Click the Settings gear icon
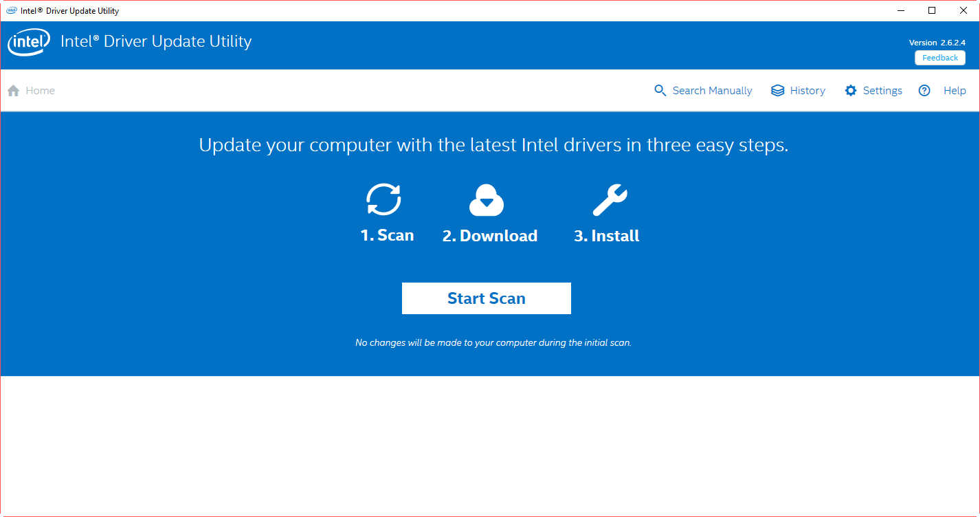 [x=851, y=91]
